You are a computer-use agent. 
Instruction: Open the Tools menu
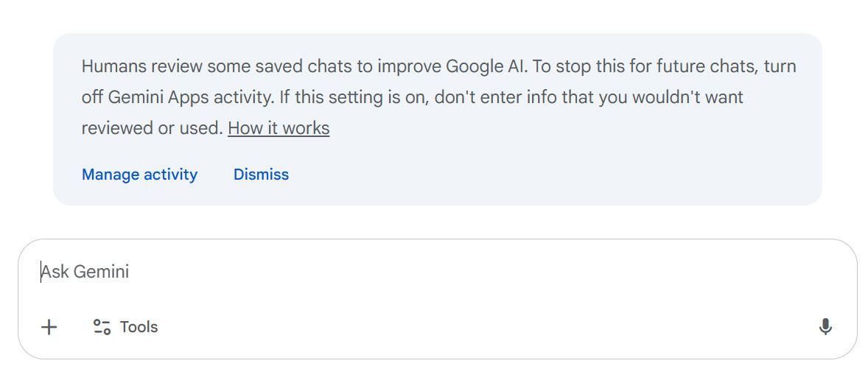[125, 327]
